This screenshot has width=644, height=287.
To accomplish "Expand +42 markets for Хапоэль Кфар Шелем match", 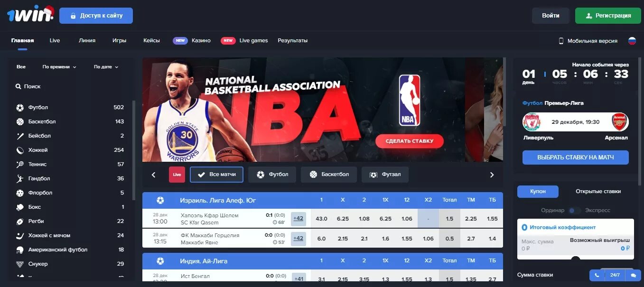I will 299,219.
